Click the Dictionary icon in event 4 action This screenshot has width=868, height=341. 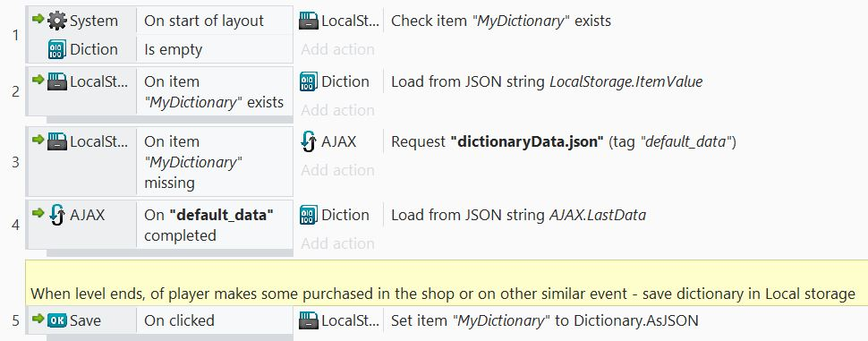click(309, 215)
